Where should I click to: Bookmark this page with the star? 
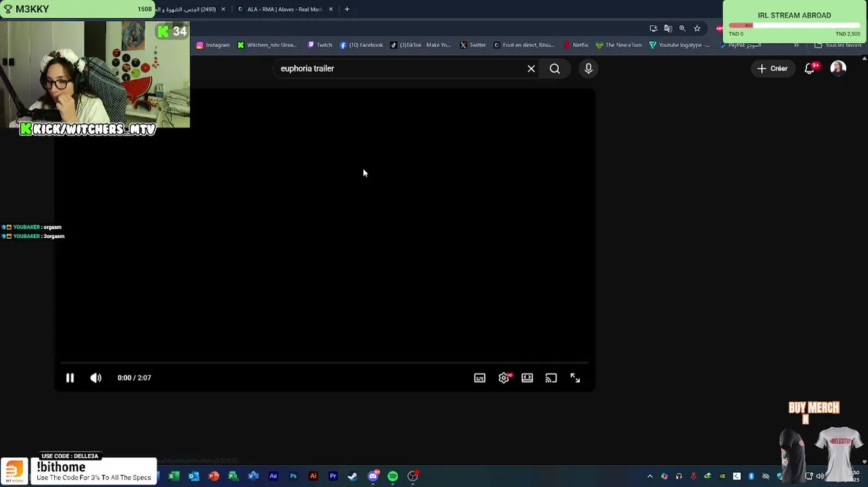pyautogui.click(x=697, y=28)
